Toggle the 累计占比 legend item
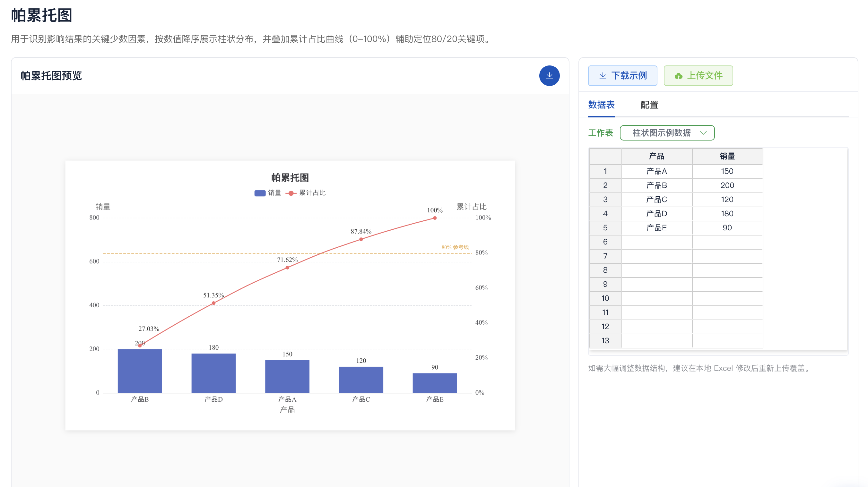The image size is (868, 487). click(306, 192)
